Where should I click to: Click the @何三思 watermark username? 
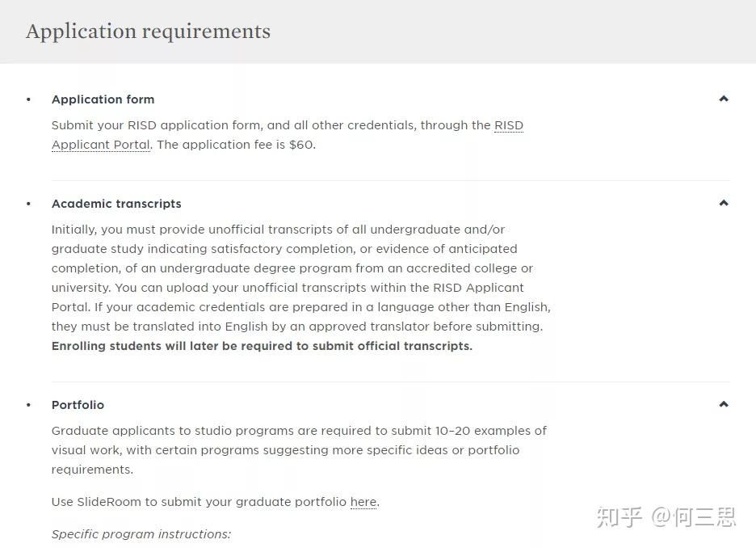[694, 517]
